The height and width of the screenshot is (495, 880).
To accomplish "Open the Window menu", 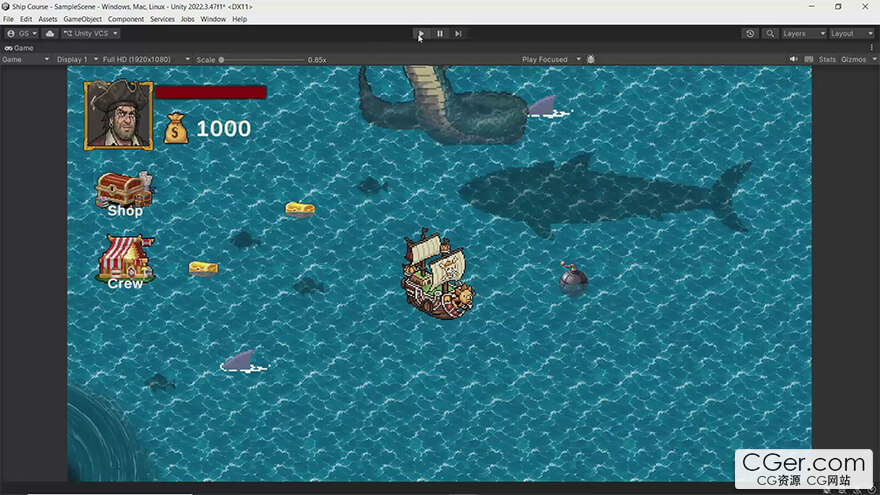I will [x=213, y=19].
